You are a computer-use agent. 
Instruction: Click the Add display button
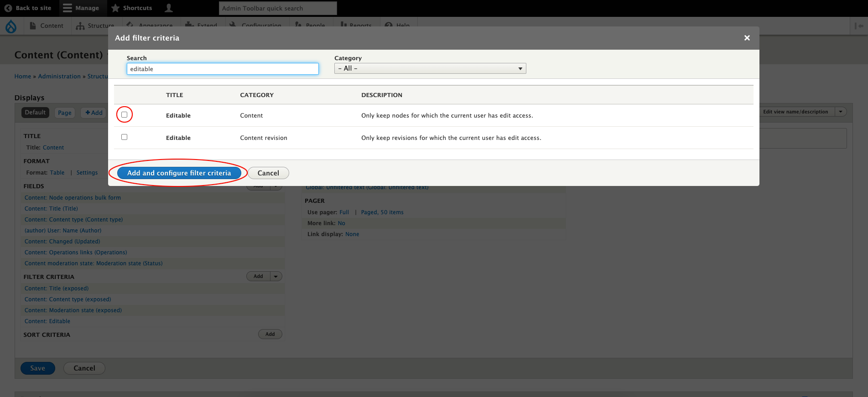[x=94, y=113]
